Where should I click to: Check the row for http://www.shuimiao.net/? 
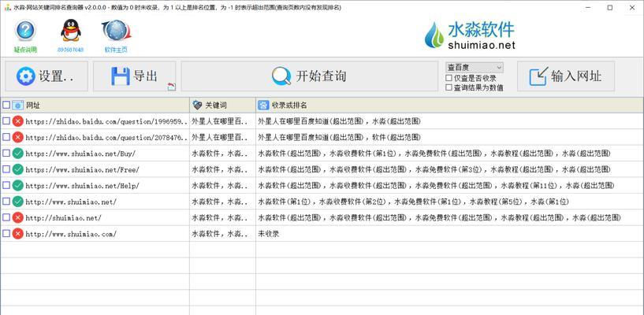click(6, 202)
